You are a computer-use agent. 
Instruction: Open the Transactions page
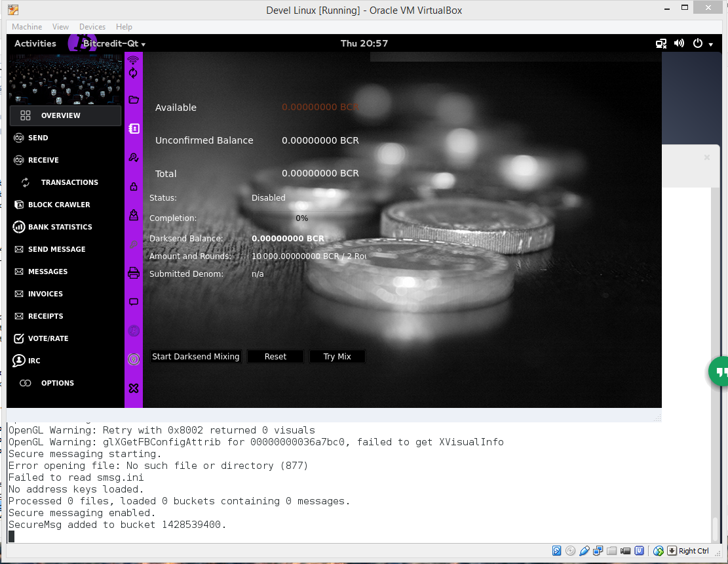tap(60, 182)
